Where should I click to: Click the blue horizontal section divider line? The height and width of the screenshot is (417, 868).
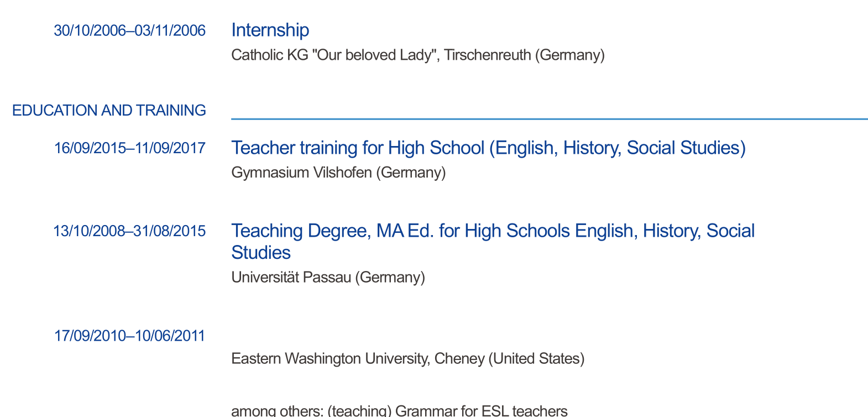(549, 118)
